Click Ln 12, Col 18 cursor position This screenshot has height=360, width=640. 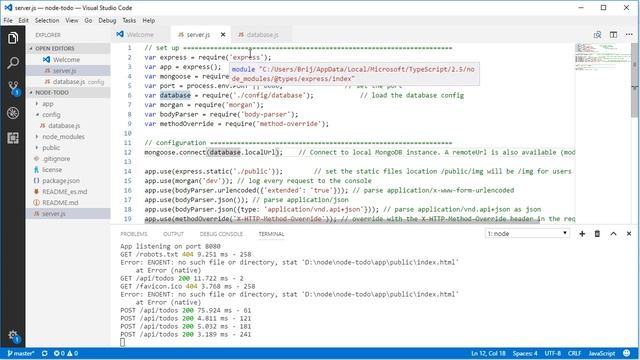coord(489,353)
